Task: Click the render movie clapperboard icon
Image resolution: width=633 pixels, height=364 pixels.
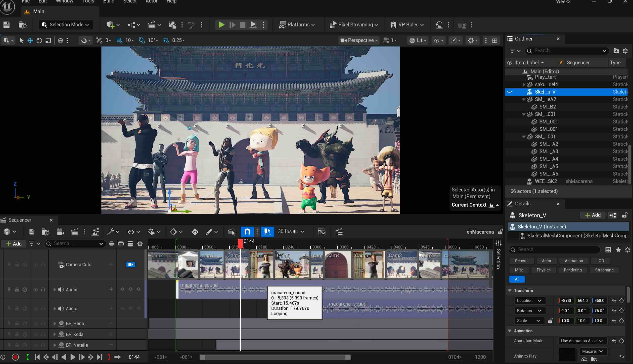Action: 75,232
